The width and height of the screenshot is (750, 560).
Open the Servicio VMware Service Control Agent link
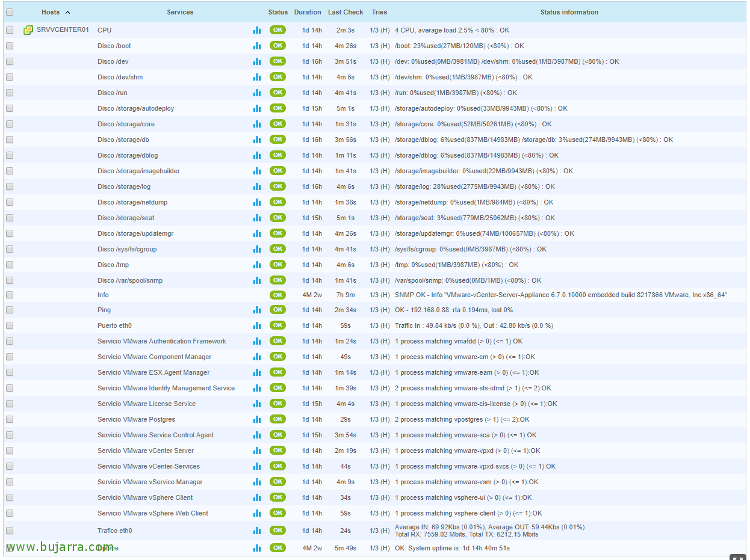point(155,435)
